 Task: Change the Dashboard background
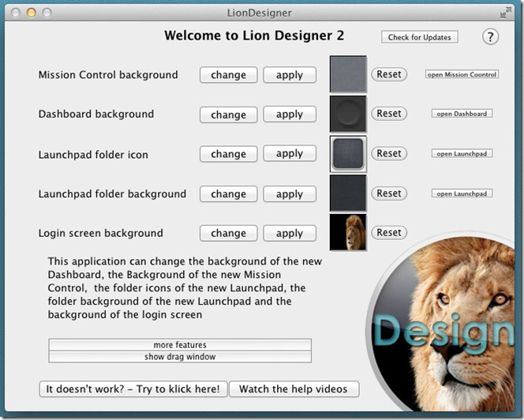pyautogui.click(x=229, y=114)
